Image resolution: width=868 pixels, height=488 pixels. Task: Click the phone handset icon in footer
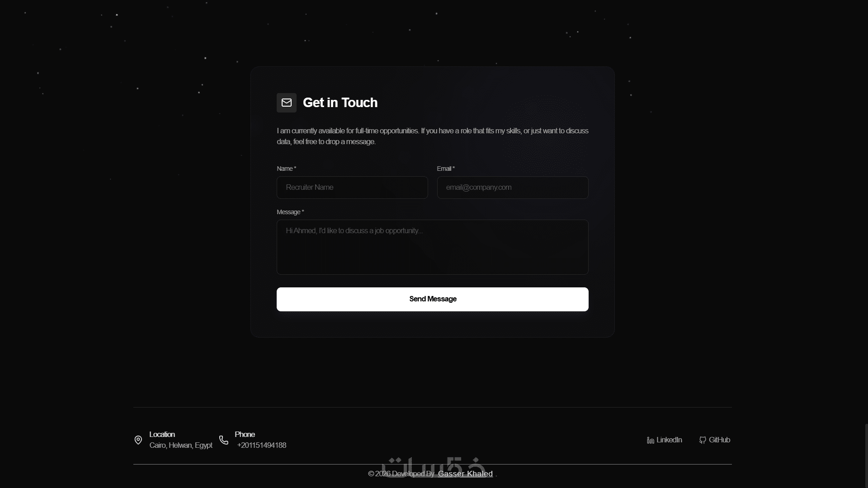[x=224, y=440]
